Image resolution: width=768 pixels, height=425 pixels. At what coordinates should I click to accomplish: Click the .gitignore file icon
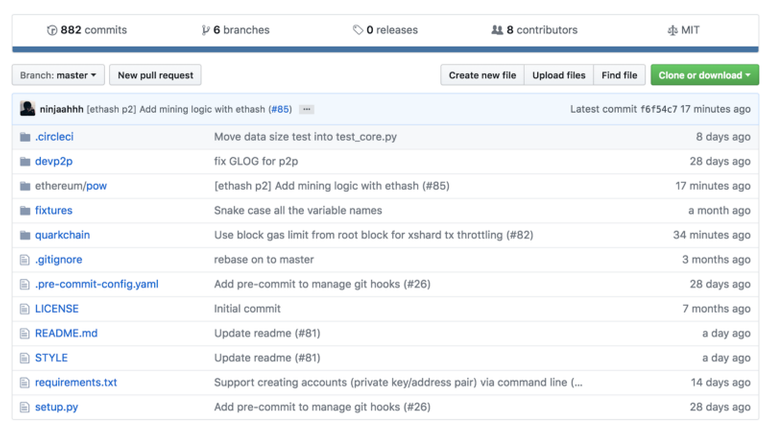pos(25,260)
